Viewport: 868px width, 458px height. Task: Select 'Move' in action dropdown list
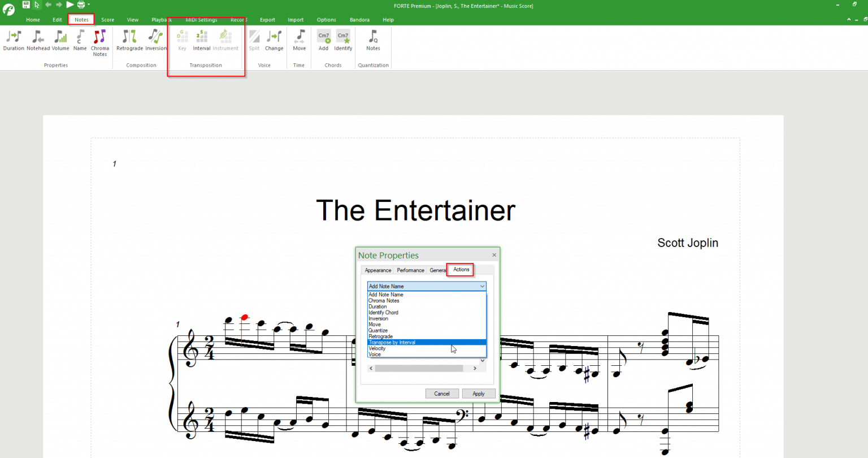pyautogui.click(x=427, y=325)
